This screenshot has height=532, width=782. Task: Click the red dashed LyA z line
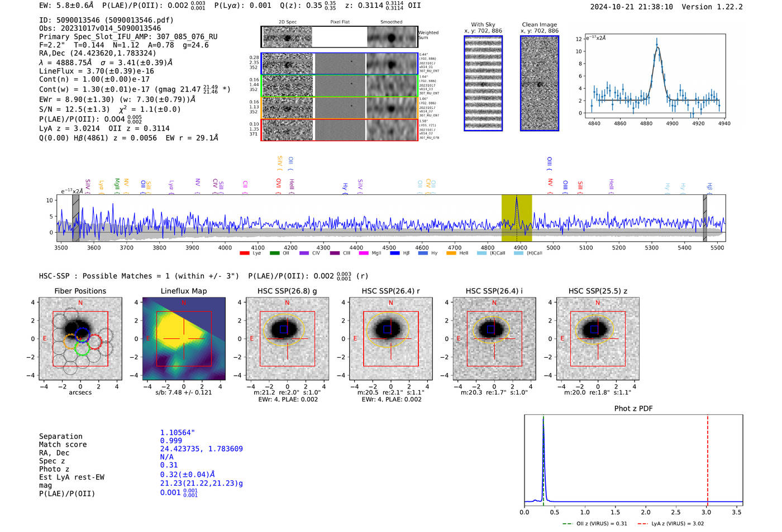708,458
